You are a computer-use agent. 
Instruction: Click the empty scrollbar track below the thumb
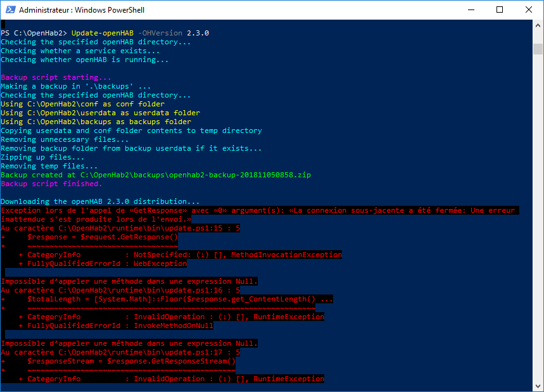538,222
